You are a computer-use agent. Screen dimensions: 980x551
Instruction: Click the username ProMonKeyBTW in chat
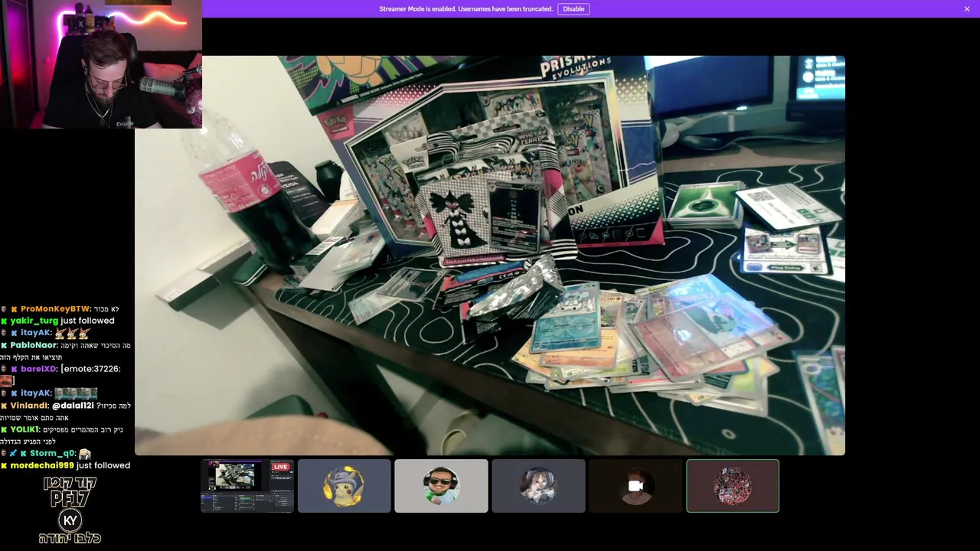55,309
